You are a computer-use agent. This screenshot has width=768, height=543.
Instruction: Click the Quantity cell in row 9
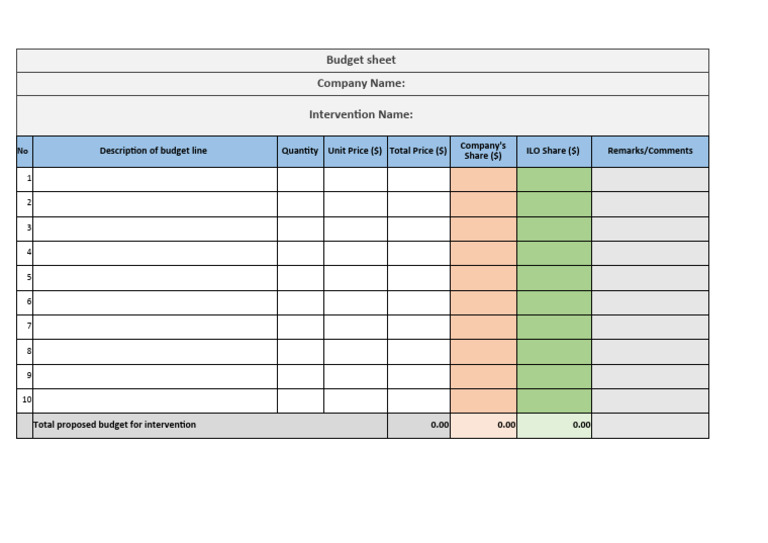(x=300, y=377)
